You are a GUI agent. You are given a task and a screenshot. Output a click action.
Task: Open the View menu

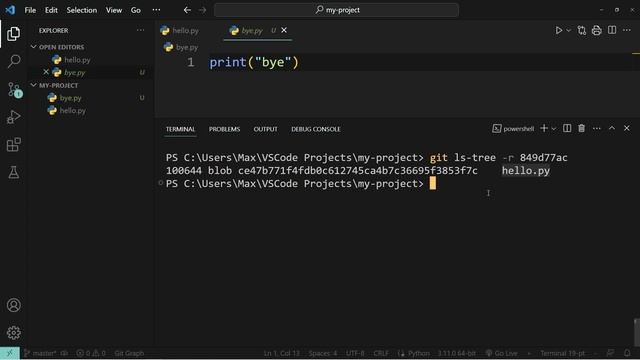[114, 10]
